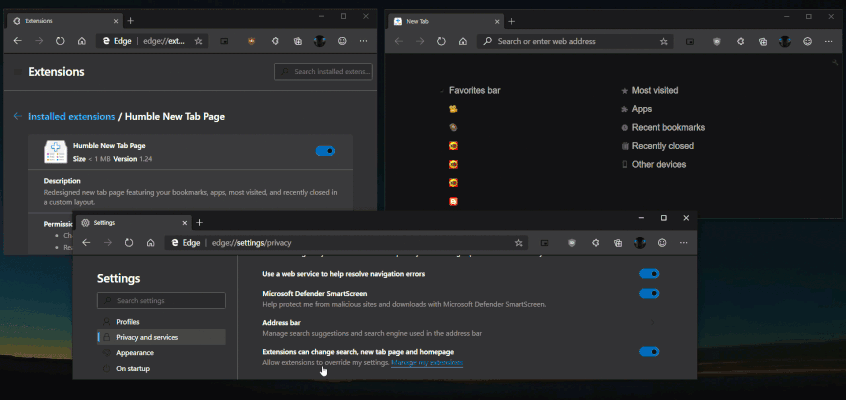Send feedback smiley in the Extensions window
The width and height of the screenshot is (846, 400).
342,41
